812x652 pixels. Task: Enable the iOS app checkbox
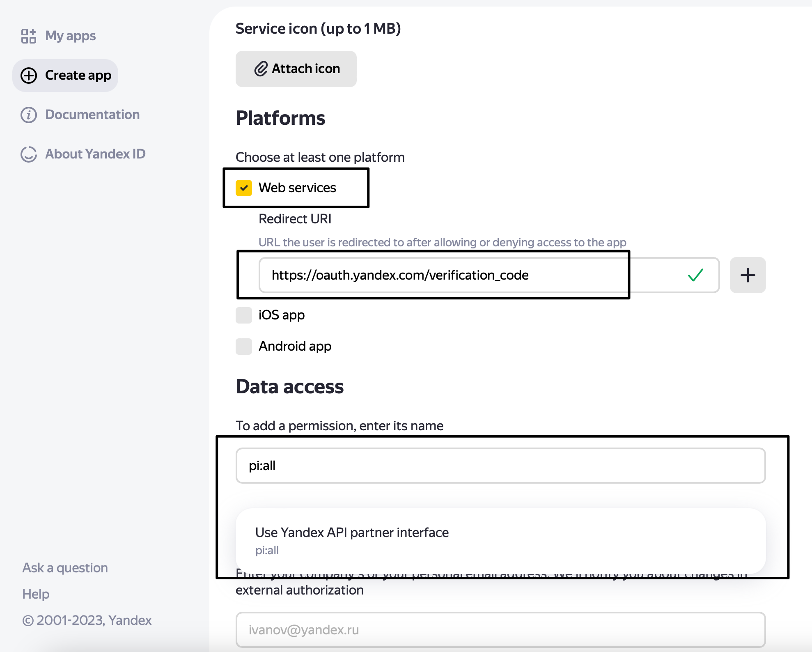pyautogui.click(x=244, y=315)
